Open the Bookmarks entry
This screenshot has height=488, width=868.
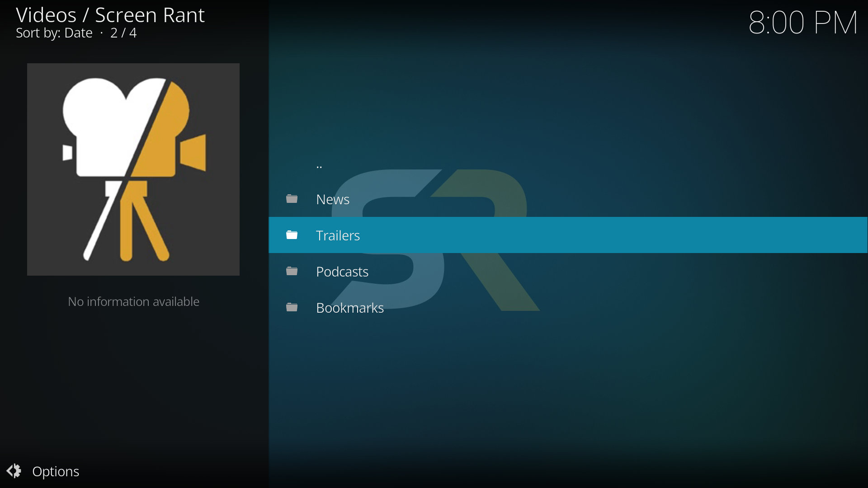350,308
